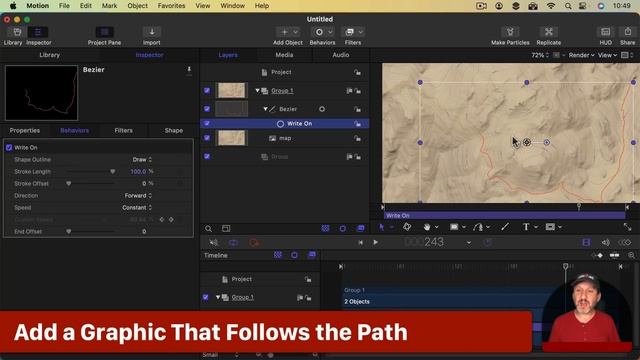Click the Add Object plus icon

pos(284,32)
